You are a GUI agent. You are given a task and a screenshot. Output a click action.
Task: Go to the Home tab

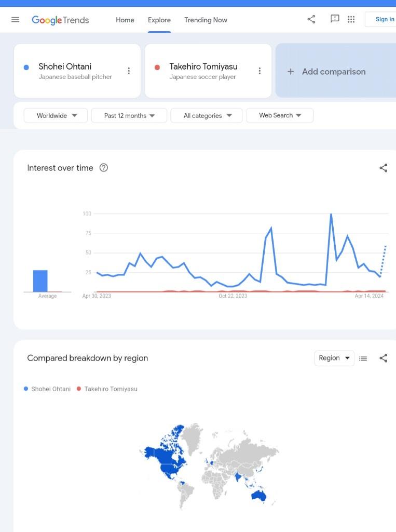[125, 20]
